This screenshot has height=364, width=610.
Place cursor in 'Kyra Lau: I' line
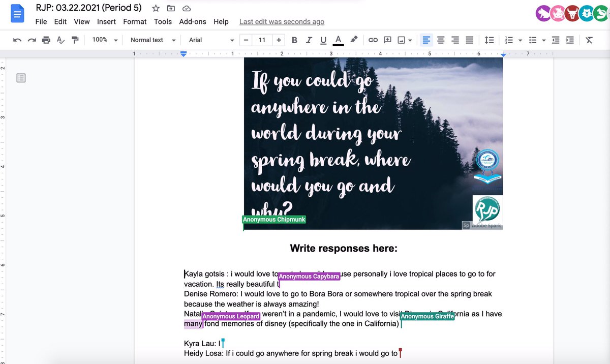[202, 344]
